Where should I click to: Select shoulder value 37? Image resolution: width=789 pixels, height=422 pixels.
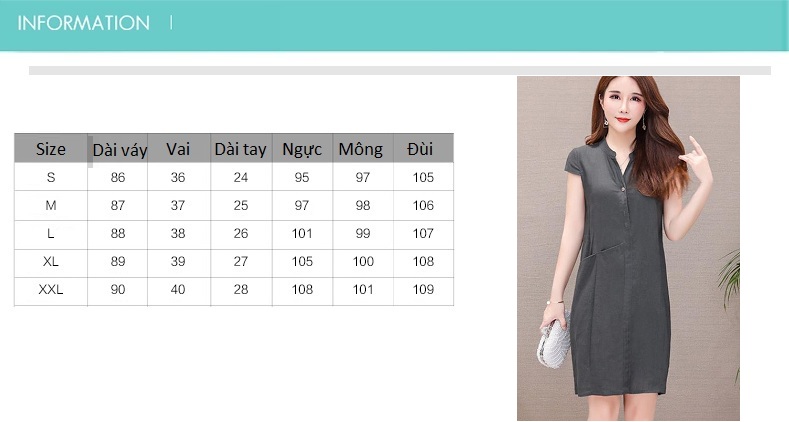pos(178,205)
